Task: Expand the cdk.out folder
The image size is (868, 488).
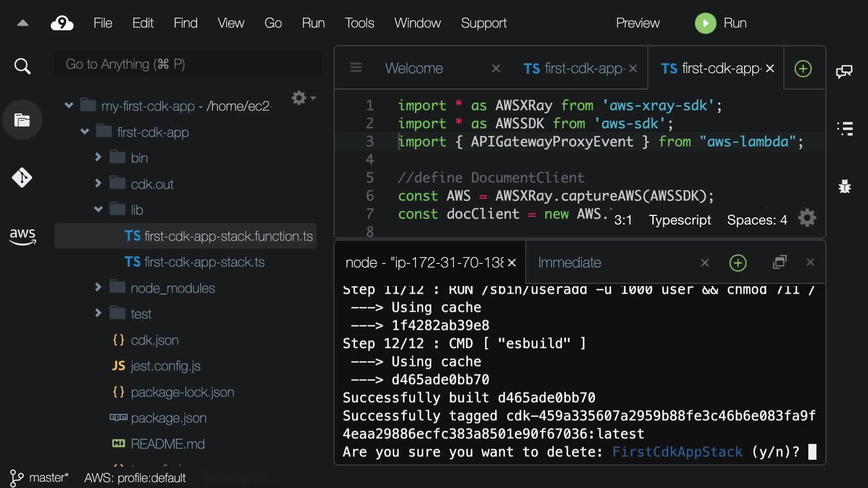Action: coord(98,183)
